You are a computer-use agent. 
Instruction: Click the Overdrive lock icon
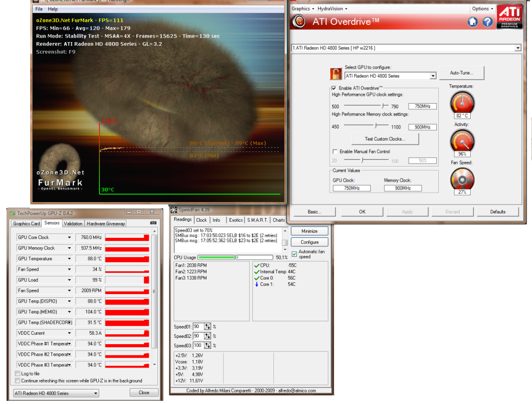tap(335, 73)
